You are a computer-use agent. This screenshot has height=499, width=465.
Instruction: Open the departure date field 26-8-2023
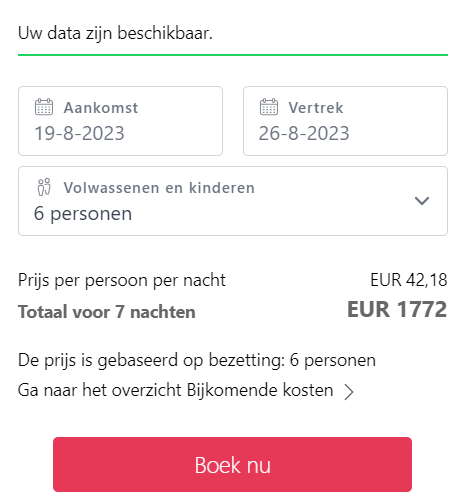tap(345, 121)
